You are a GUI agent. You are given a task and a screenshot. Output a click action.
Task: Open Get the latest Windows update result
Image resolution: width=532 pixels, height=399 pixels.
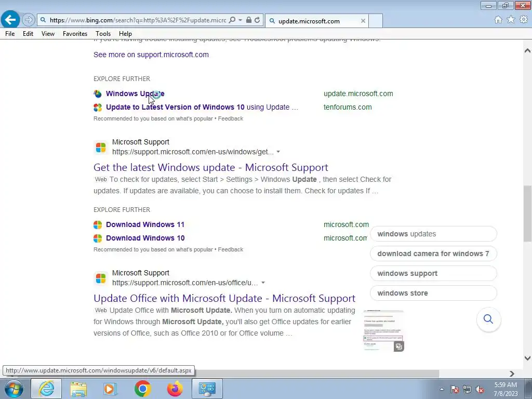211,167
